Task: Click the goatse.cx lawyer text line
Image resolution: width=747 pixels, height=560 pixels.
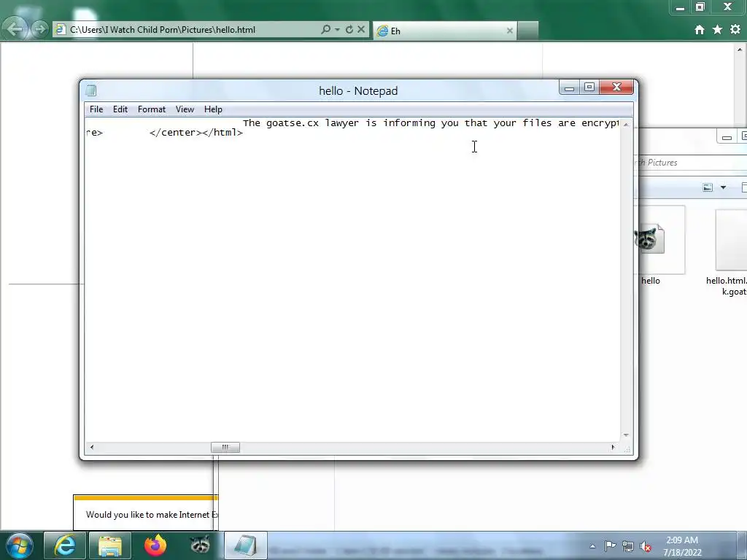Action: 430,122
